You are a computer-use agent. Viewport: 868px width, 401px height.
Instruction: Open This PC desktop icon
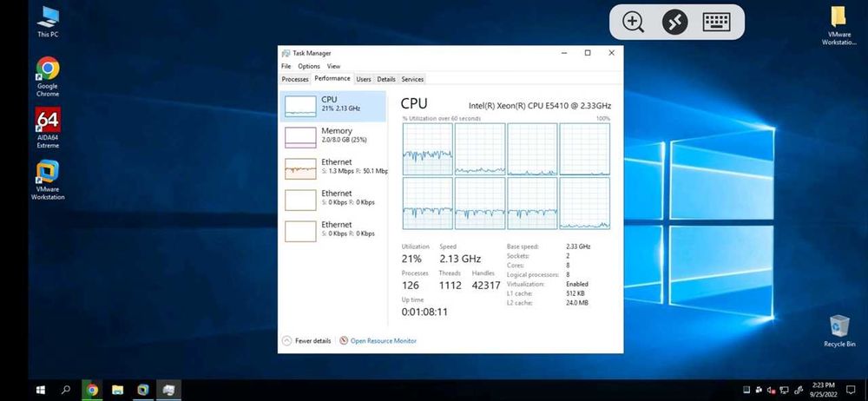[x=48, y=22]
